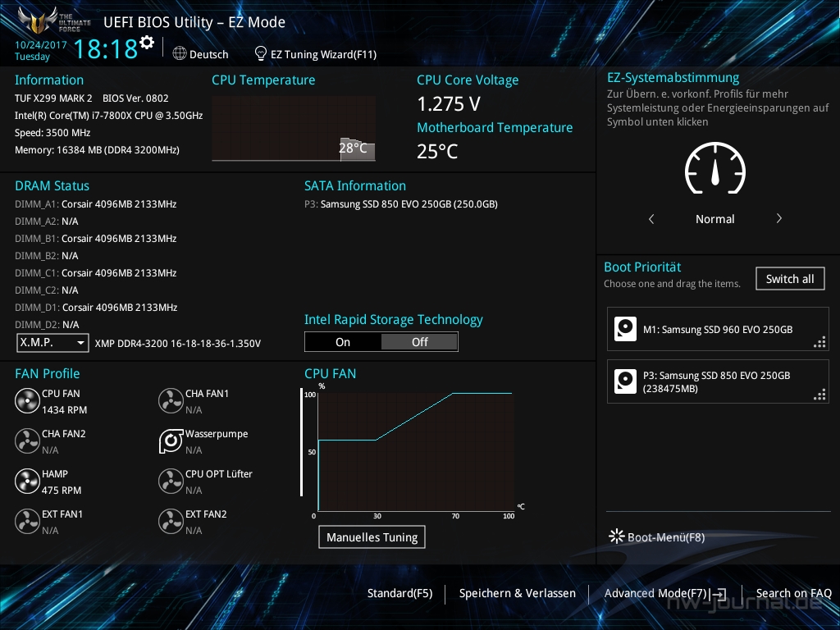
Task: Open Search on FAQ
Action: pos(793,593)
